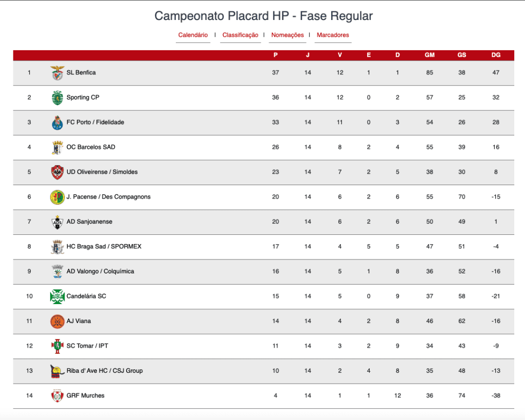Viewport: 525px width, 420px height.
Task: Click the Riba d' Ave HC / CSJ Group name
Action: click(x=105, y=371)
